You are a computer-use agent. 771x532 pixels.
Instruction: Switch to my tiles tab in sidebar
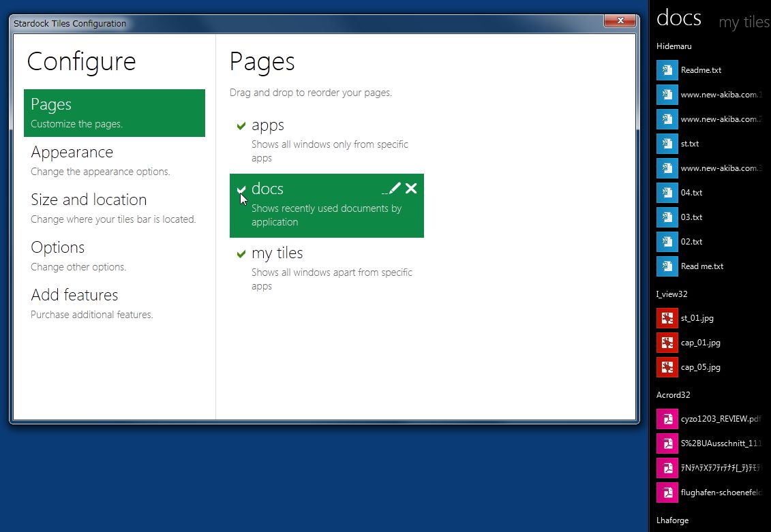pyautogui.click(x=744, y=22)
